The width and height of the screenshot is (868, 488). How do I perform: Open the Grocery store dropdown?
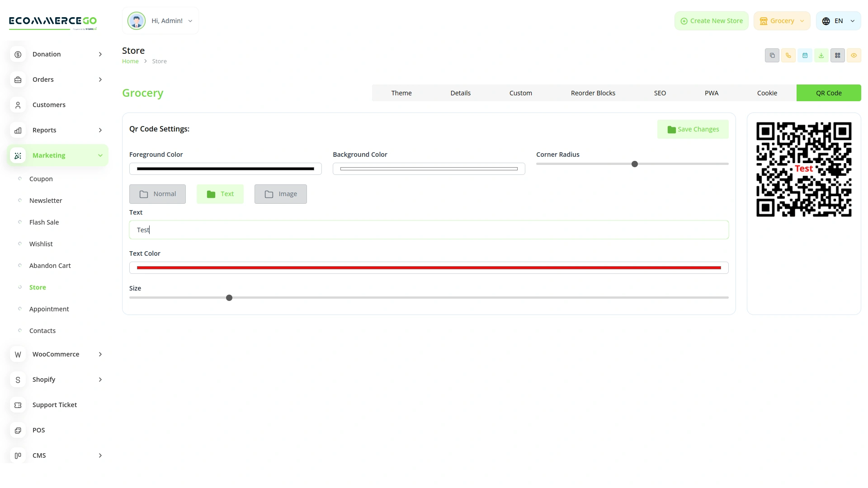pos(782,20)
